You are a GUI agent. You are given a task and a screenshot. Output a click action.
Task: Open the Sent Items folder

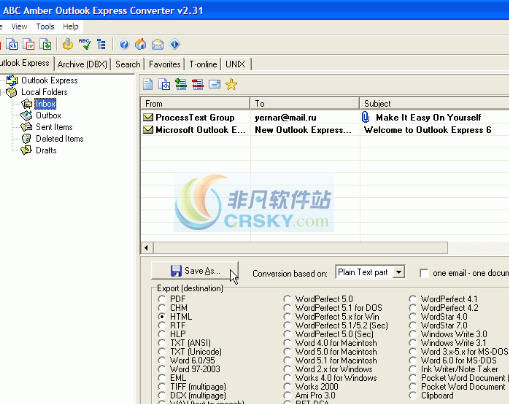(x=54, y=127)
